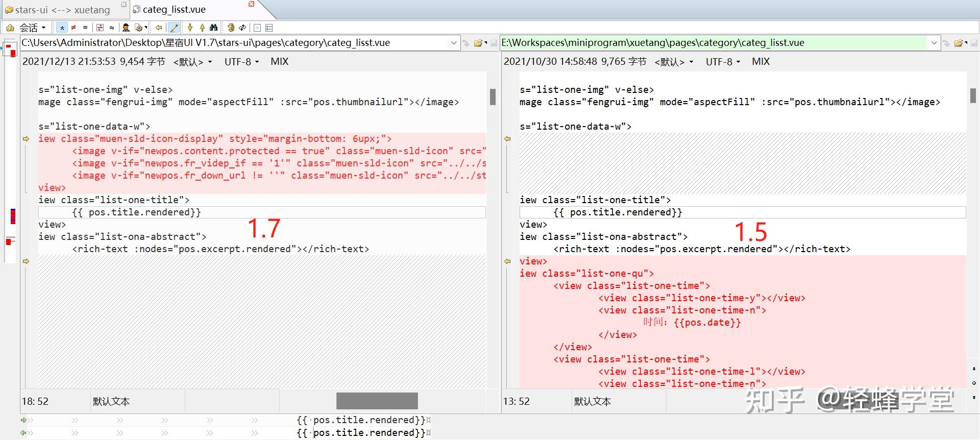
Task: Close the categ_lisst.vue tab
Action: [251, 4]
